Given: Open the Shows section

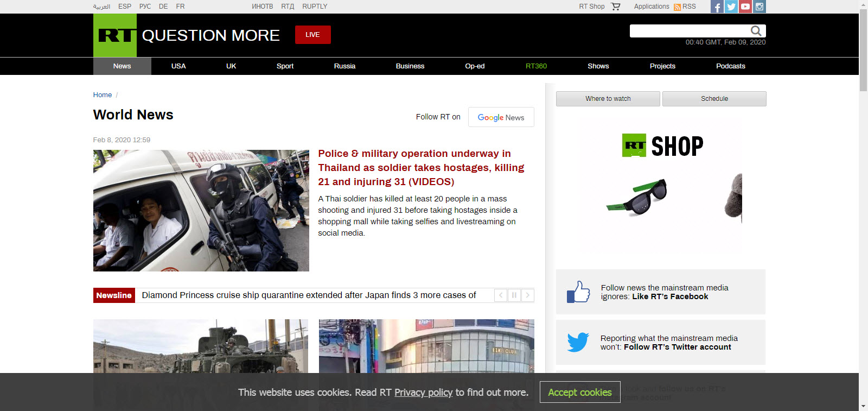Looking at the screenshot, I should click(598, 66).
